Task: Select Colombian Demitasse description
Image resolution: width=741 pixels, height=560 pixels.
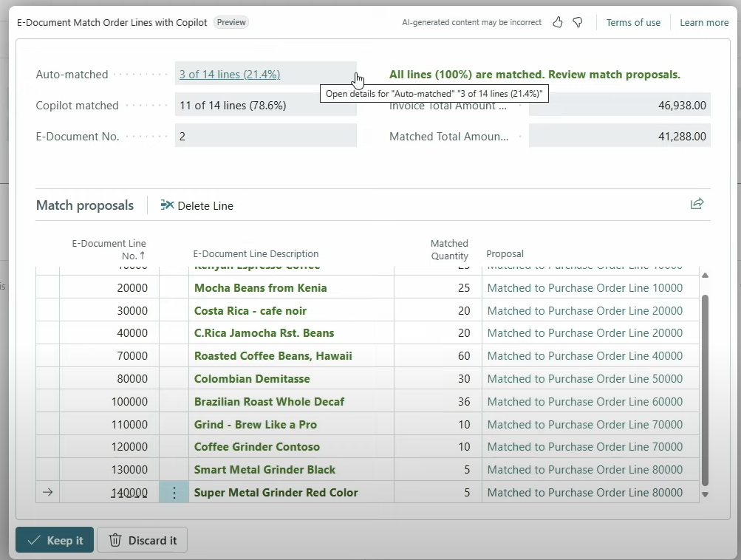Action: [252, 379]
